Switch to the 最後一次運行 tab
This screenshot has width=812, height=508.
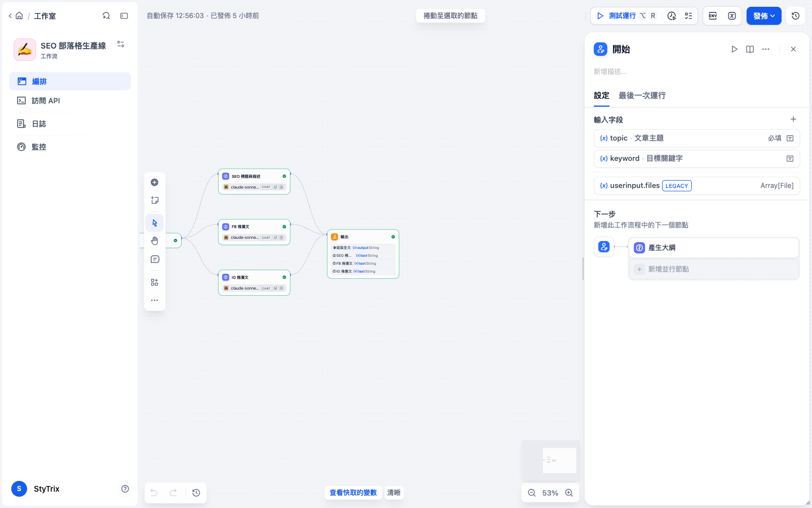[642, 95]
